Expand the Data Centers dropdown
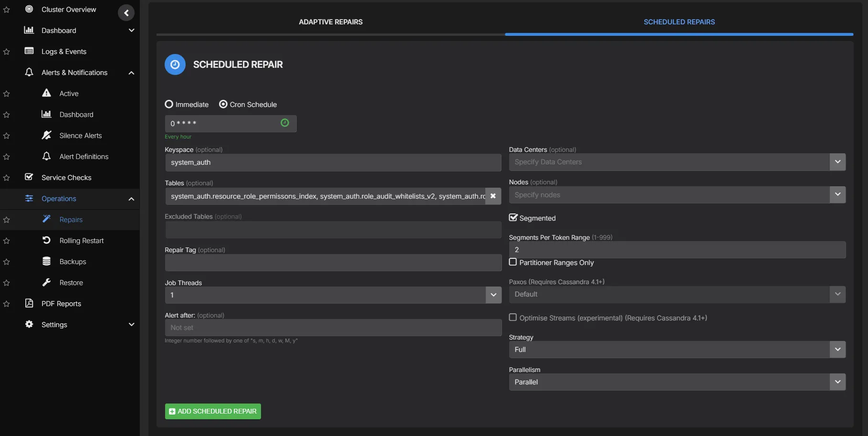Screen dimensions: 868x436 837,162
